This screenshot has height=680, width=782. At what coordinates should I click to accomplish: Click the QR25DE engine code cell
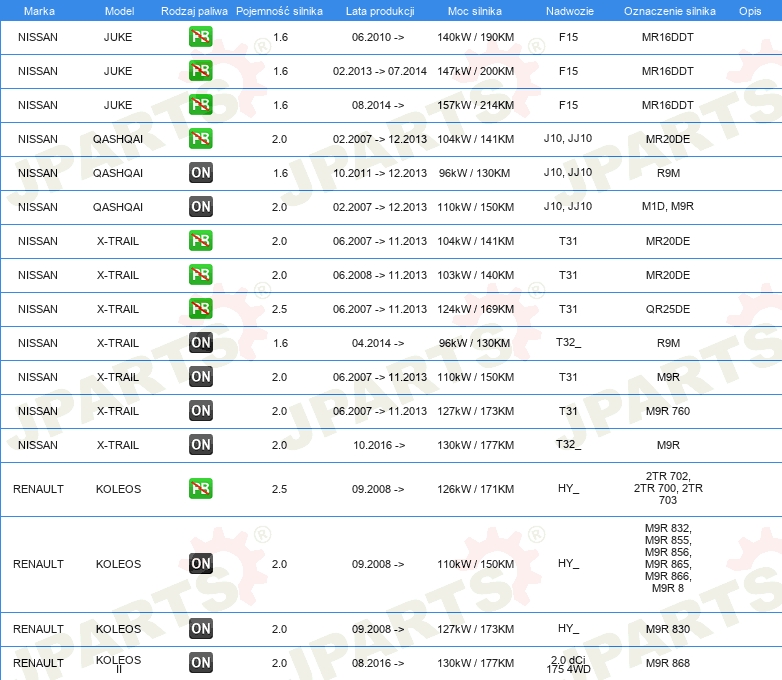point(668,309)
